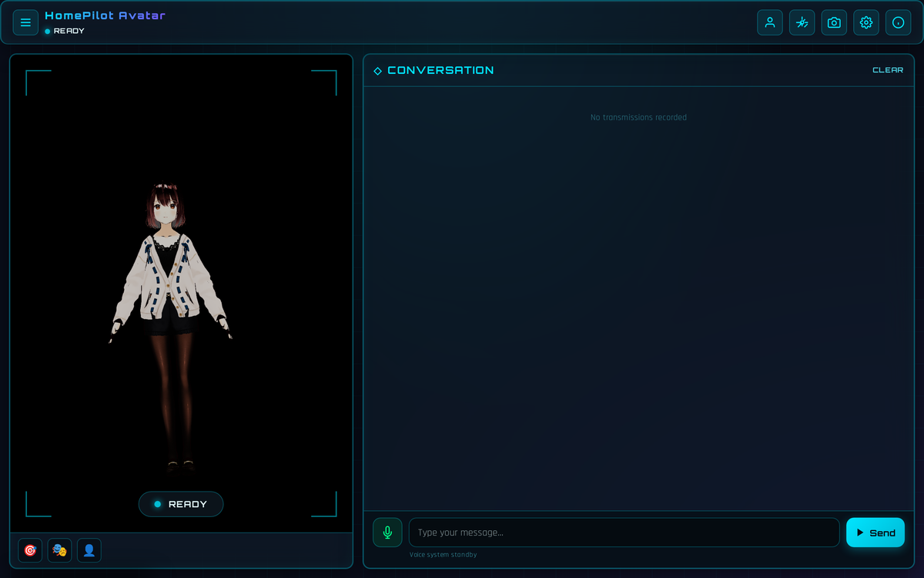Click the 'Voice system standby' label
This screenshot has width=924, height=578.
[x=443, y=555]
